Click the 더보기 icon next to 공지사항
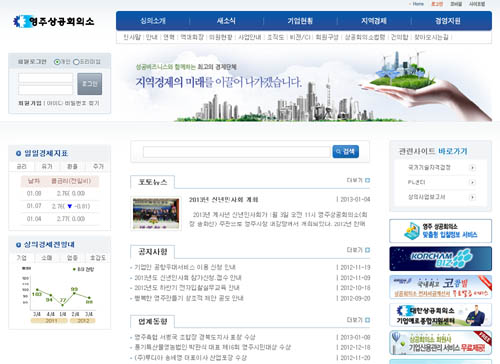This screenshot has height=364, width=500. point(367,250)
